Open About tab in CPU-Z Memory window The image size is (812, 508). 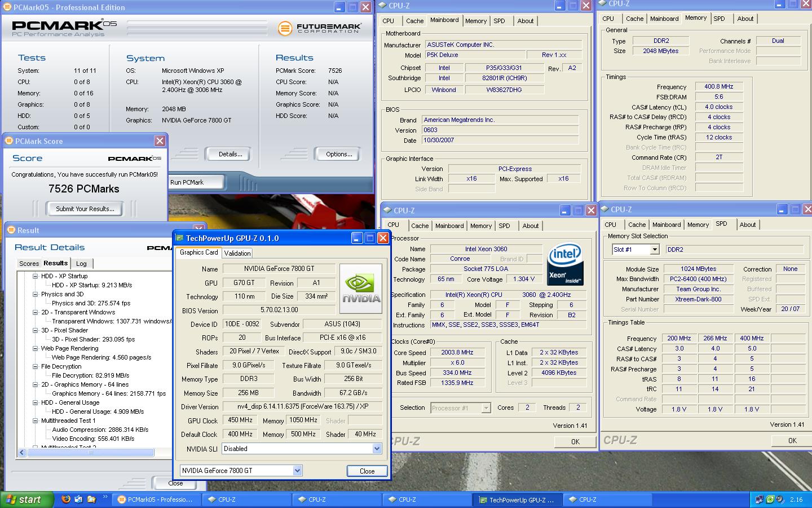(x=745, y=19)
